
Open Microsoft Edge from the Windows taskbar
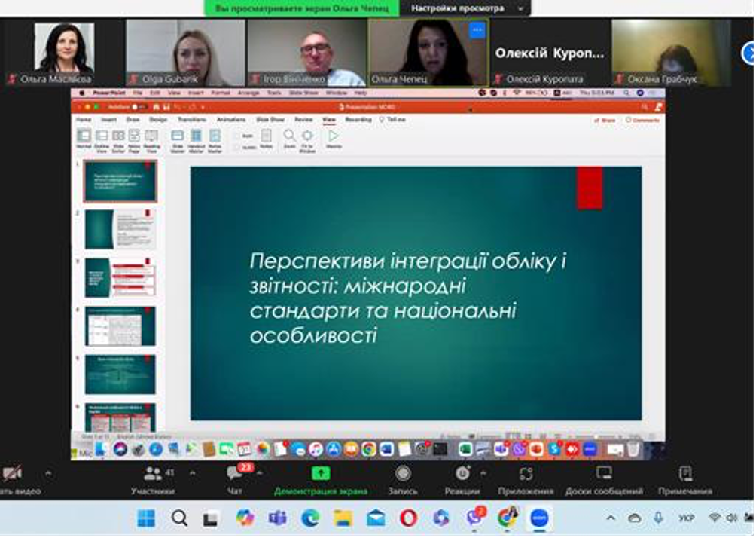click(310, 518)
